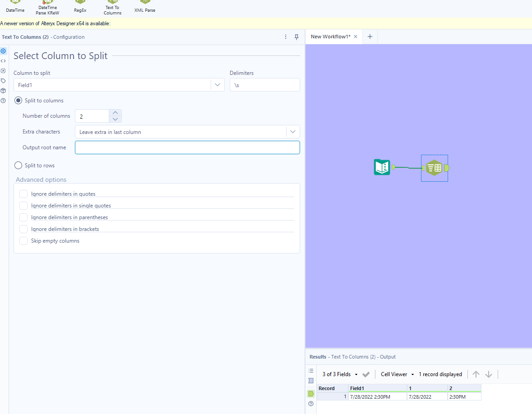Check the Skip empty columns option
The image size is (532, 414).
23,241
